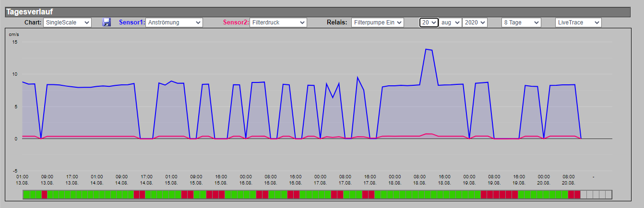Open Sensor1 Anströmung dropdown
The width and height of the screenshot is (644, 208).
pos(175,23)
